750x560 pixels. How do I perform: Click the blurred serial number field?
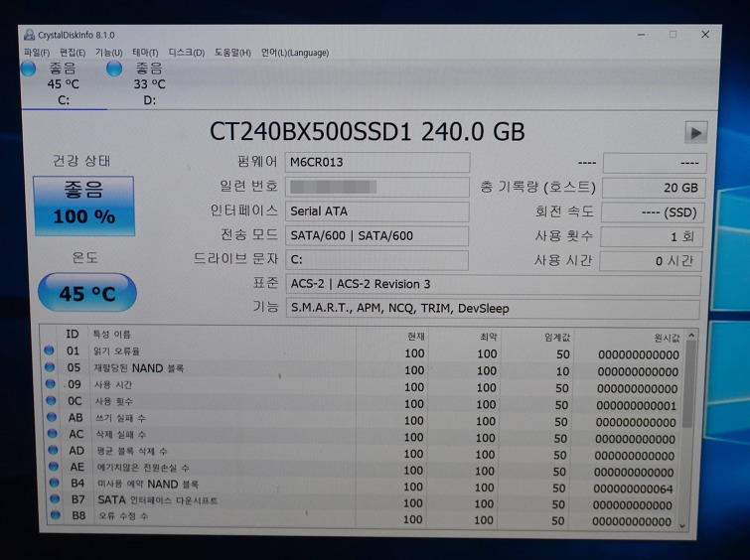pos(377,187)
